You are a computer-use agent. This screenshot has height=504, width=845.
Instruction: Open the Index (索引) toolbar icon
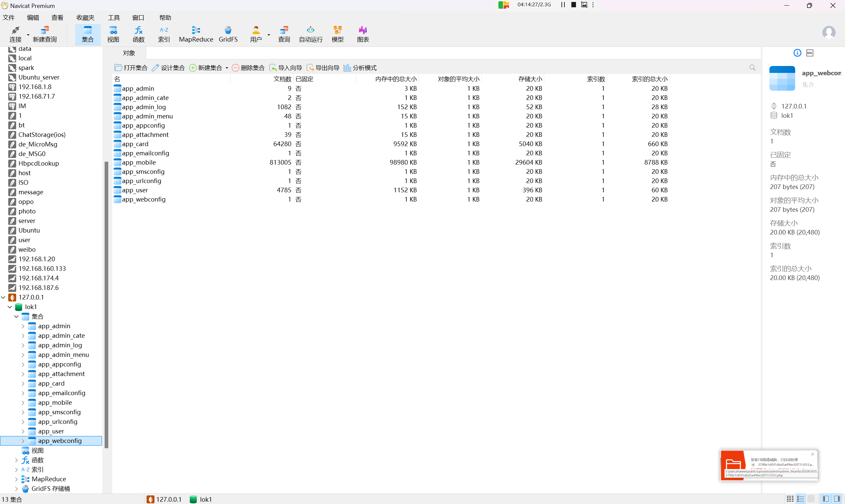164,34
